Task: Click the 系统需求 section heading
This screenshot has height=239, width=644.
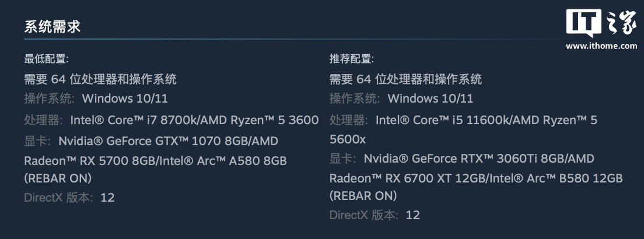Action: (52, 26)
